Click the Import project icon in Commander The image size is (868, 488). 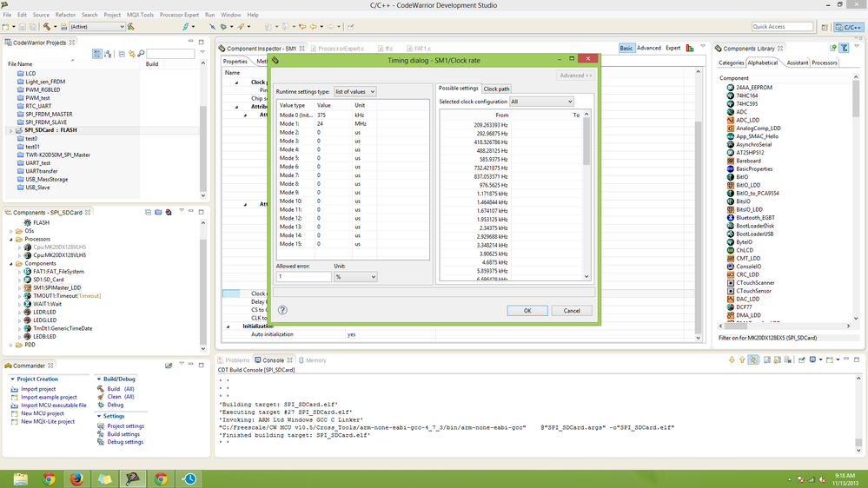15,389
